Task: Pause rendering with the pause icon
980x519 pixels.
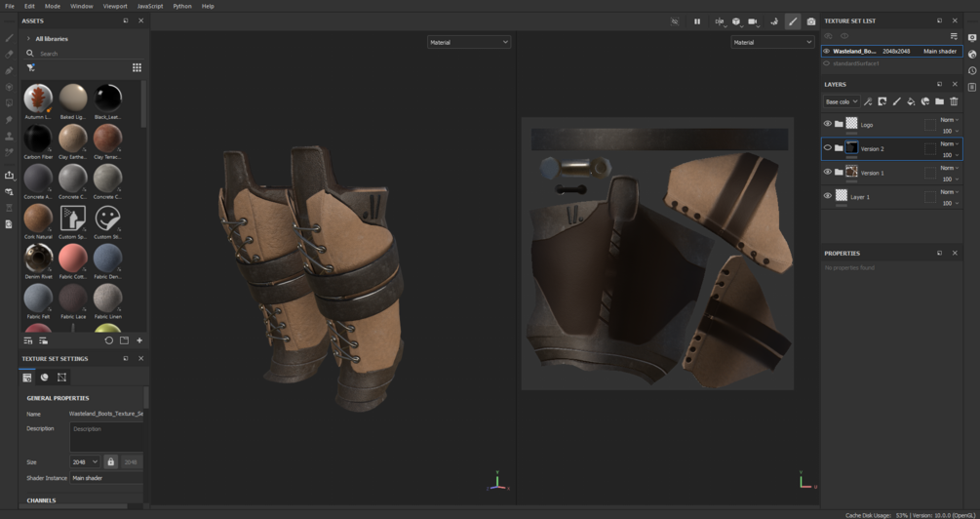Action: 697,21
